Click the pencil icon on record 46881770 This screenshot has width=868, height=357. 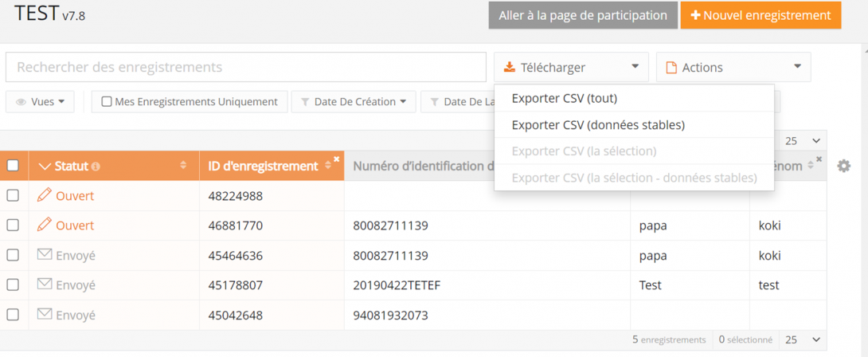click(45, 226)
